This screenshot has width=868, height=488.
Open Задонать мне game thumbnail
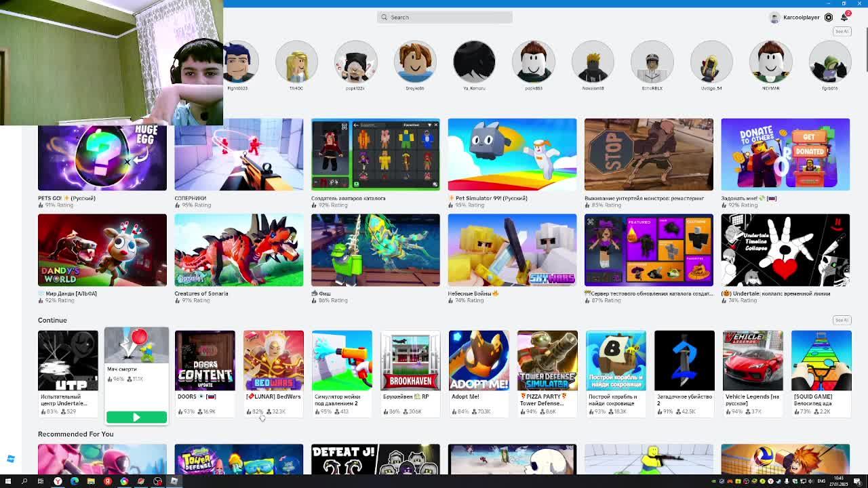tap(785, 155)
